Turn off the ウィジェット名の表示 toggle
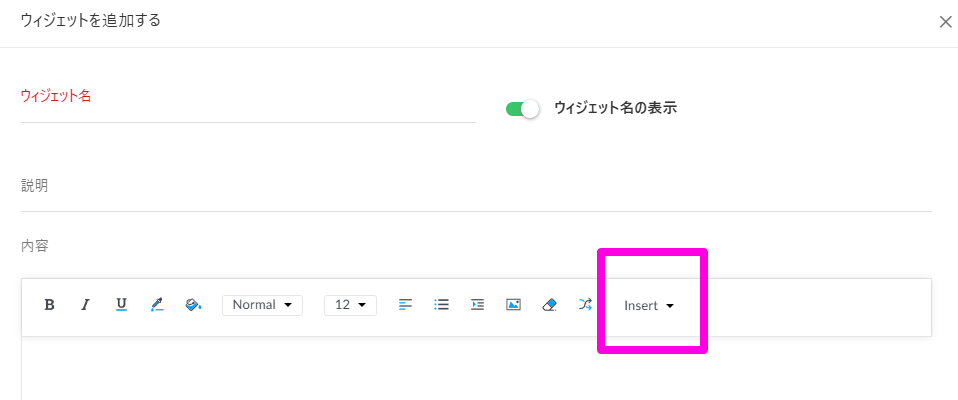Viewport: 958px width, 400px height. pyautogui.click(x=522, y=109)
